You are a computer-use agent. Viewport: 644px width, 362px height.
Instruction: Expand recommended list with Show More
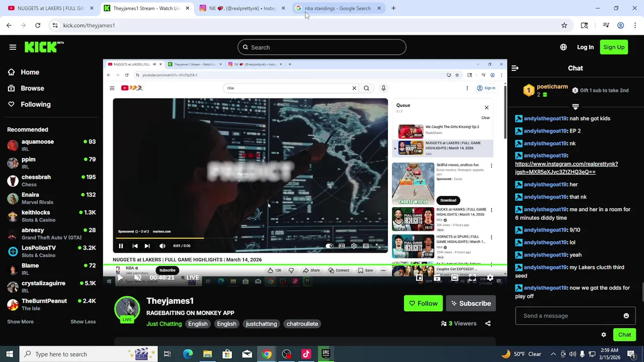coord(20,322)
